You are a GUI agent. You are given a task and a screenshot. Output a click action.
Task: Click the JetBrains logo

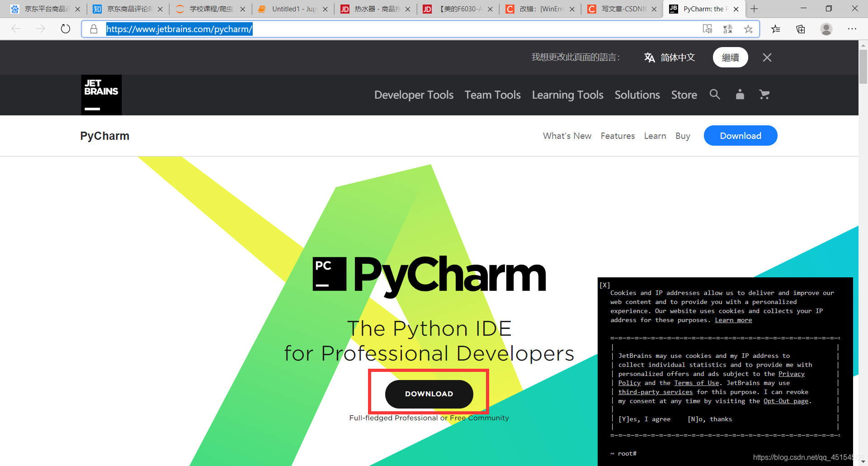pos(101,95)
